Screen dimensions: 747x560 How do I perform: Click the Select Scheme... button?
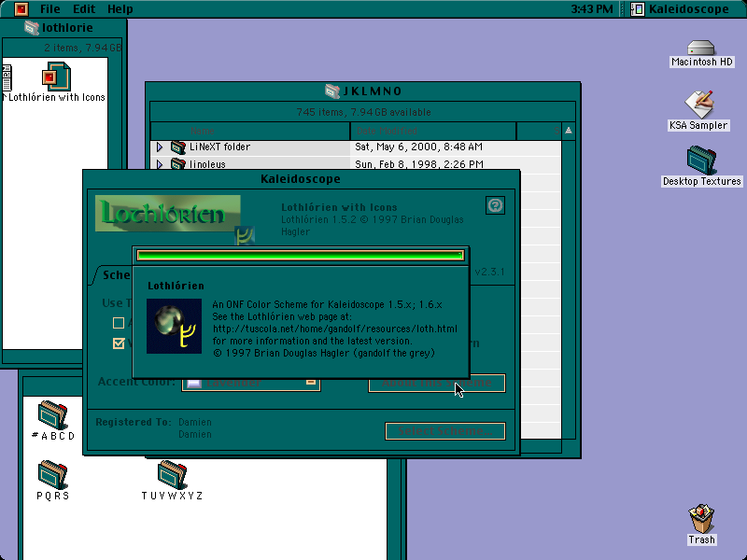point(445,431)
